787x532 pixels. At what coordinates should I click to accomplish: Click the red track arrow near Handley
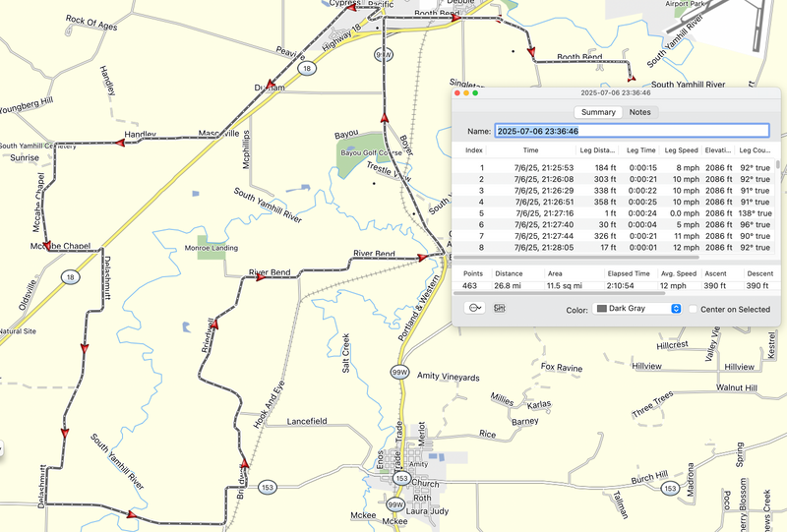[119, 143]
